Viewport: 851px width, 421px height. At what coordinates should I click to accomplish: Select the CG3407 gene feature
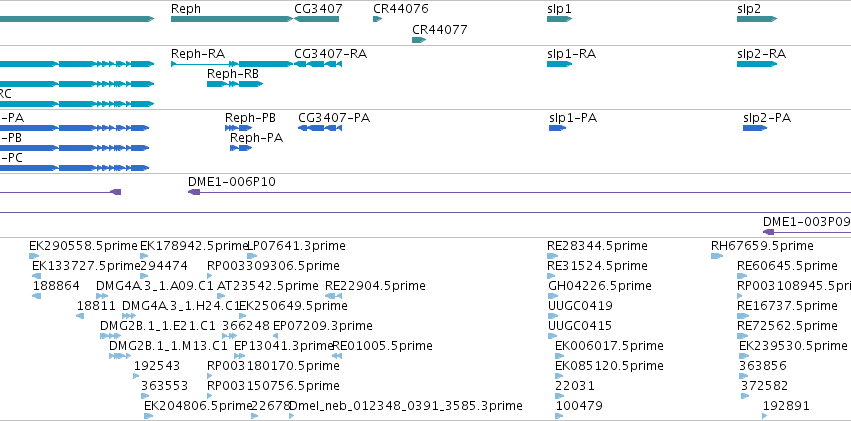click(x=316, y=19)
